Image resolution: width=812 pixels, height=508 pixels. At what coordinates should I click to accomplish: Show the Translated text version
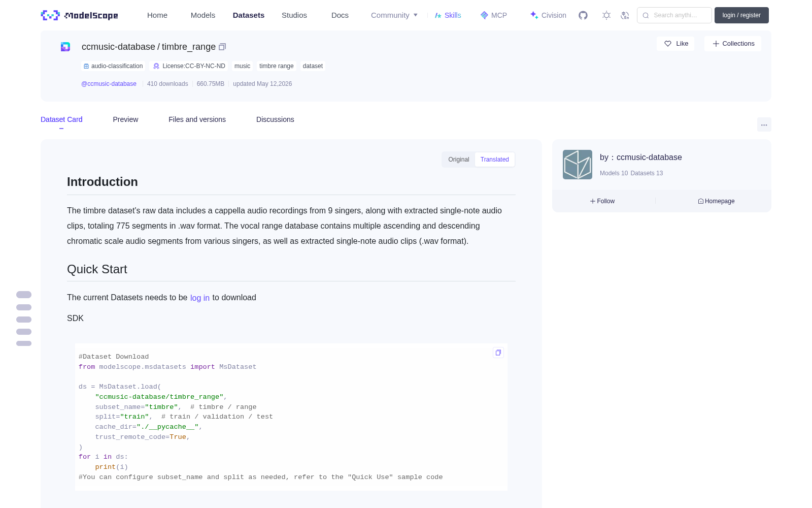tap(495, 160)
